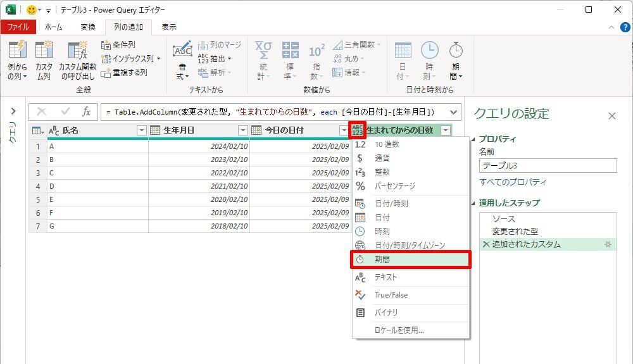The width and height of the screenshot is (633, 364).
Task: Choose 通貨 data type
Action: (x=411, y=158)
